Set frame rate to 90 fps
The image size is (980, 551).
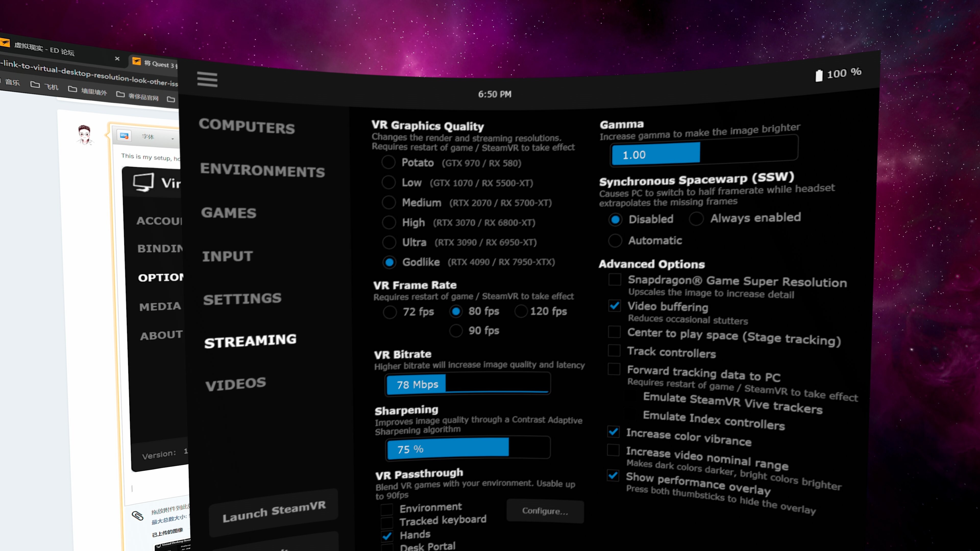coord(456,331)
